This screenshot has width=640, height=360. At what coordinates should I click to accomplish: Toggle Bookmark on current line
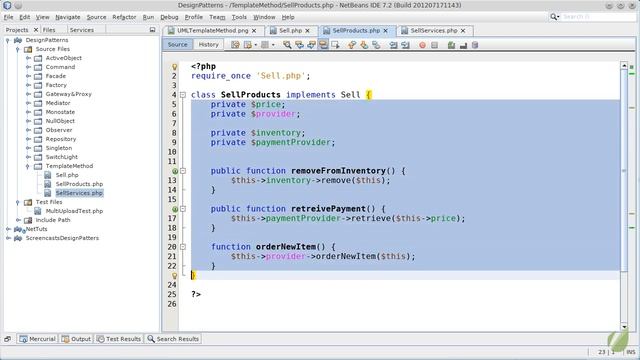376,45
